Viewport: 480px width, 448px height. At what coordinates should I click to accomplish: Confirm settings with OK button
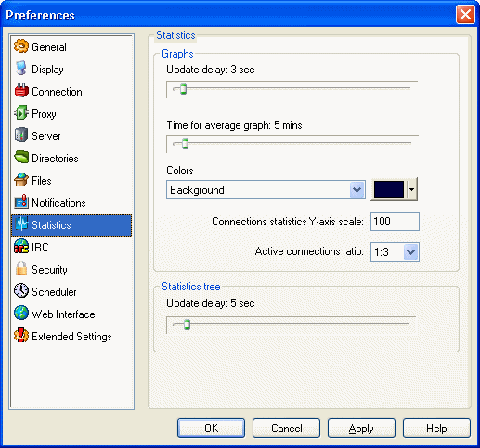tap(211, 429)
